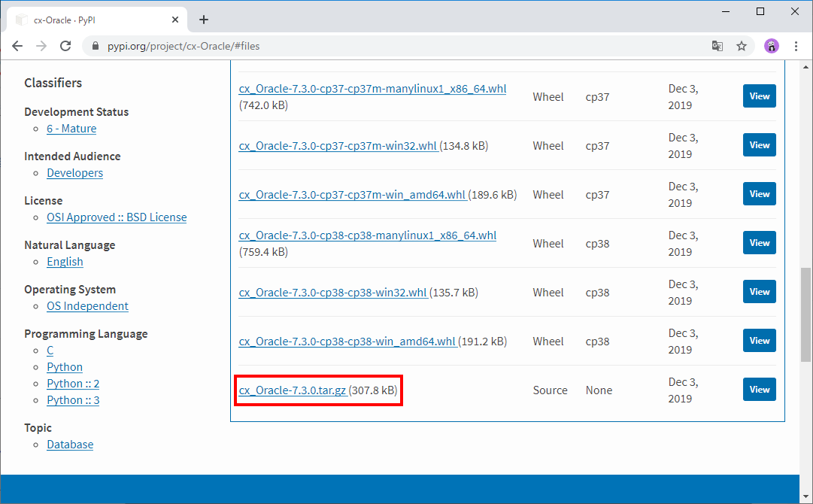The image size is (813, 504).
Task: Open the Database topic link
Action: click(x=70, y=445)
